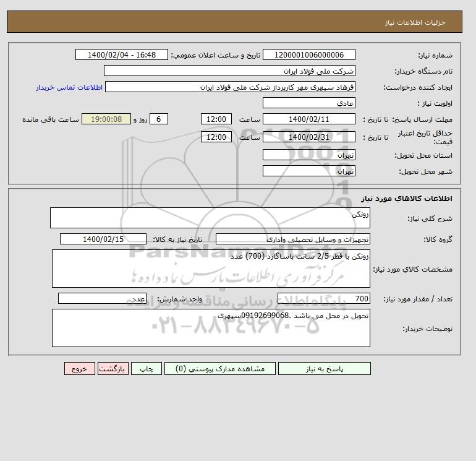This screenshot has height=461, width=476.
Task: Click the label توضیحات خریدار
Action: pos(427,329)
